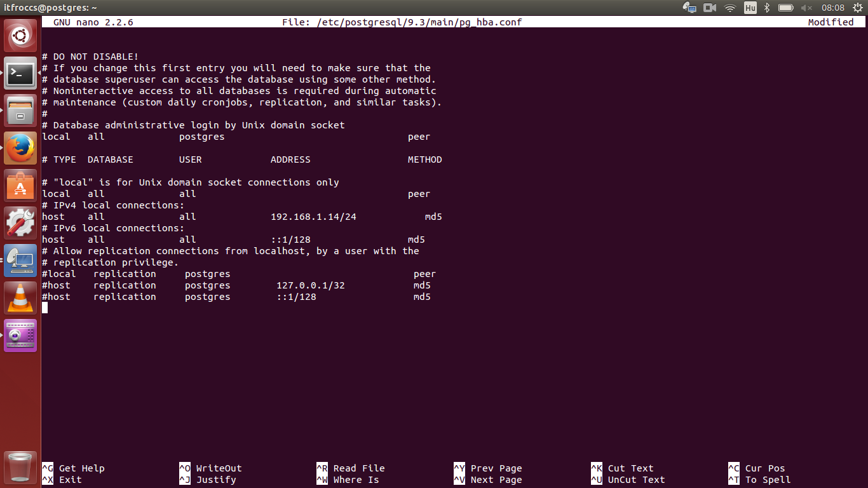Screen dimensions: 868x488
Task: Launch the screen recorder app
Action: tap(20, 335)
